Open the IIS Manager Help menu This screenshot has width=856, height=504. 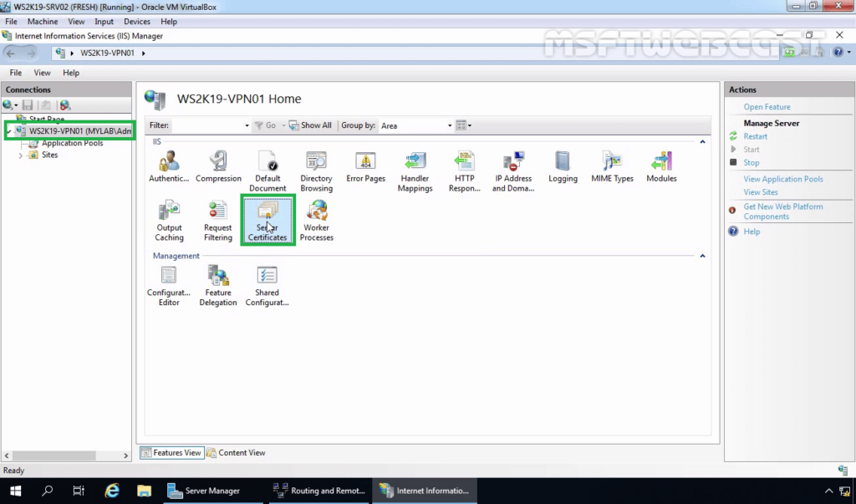click(71, 73)
